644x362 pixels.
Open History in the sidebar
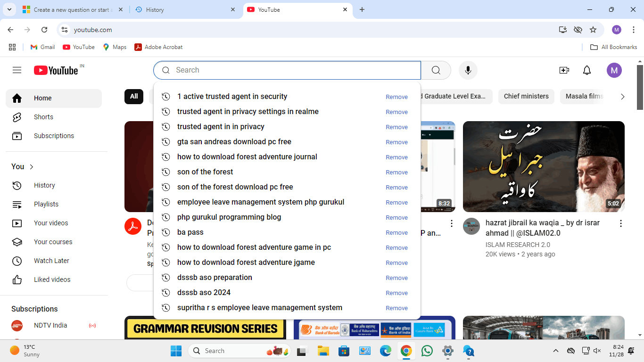click(x=54, y=185)
